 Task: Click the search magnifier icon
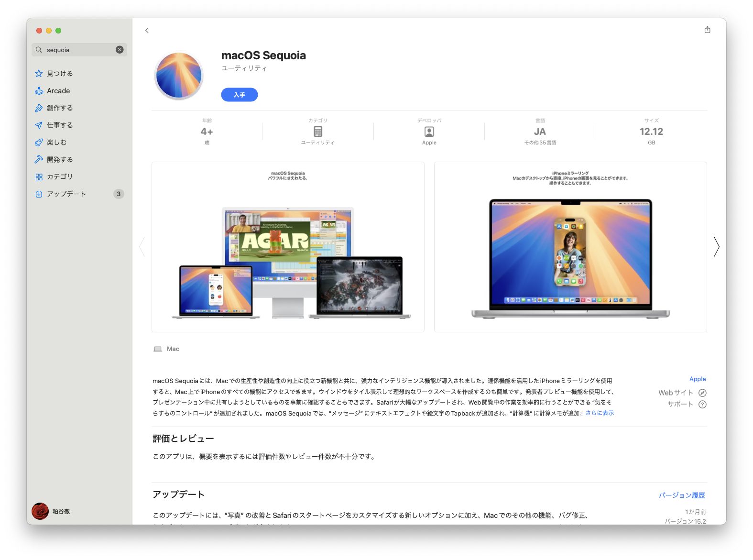(39, 50)
